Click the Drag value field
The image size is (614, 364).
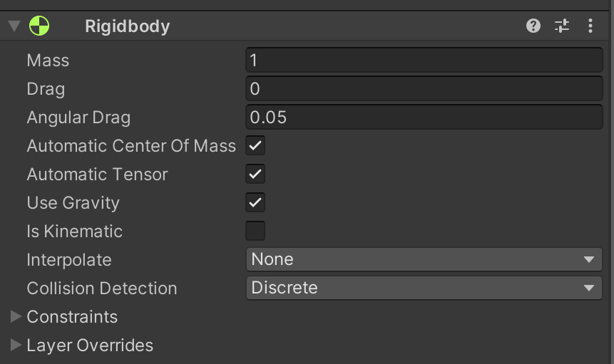[x=424, y=89]
